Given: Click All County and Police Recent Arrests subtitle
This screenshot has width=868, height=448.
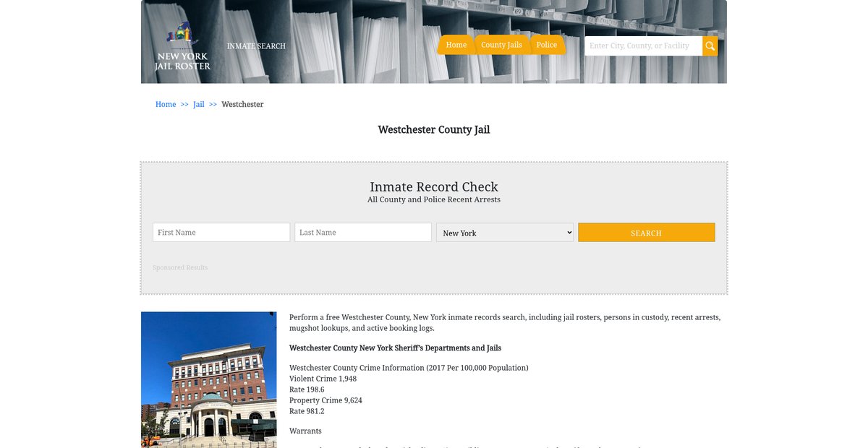Looking at the screenshot, I should pos(434,199).
